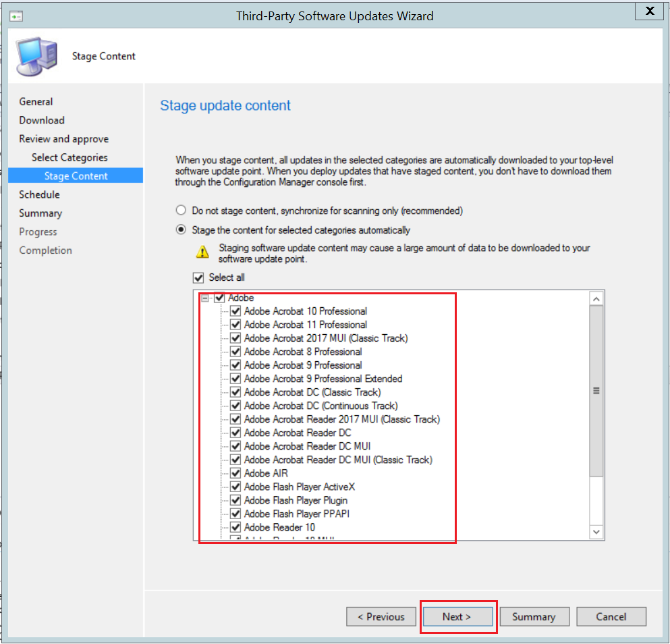Image resolution: width=670 pixels, height=644 pixels.
Task: Uncheck Adobe Acrobat 10 Professional
Action: click(x=235, y=311)
